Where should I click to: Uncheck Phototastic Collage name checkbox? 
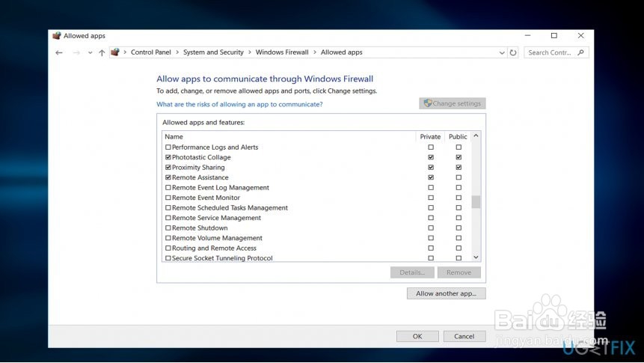pos(168,157)
